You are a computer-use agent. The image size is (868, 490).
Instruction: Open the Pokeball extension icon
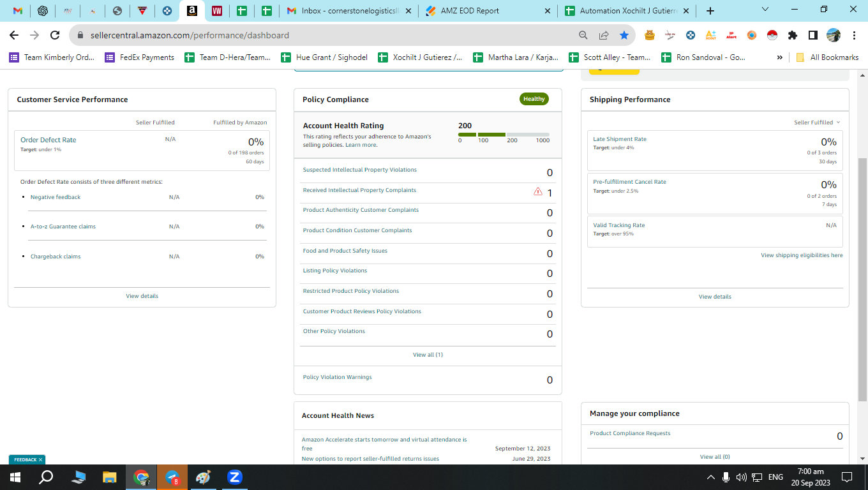pyautogui.click(x=772, y=35)
